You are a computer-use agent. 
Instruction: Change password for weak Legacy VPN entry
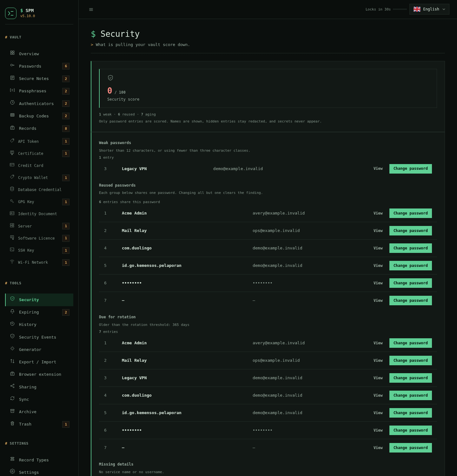tap(410, 169)
